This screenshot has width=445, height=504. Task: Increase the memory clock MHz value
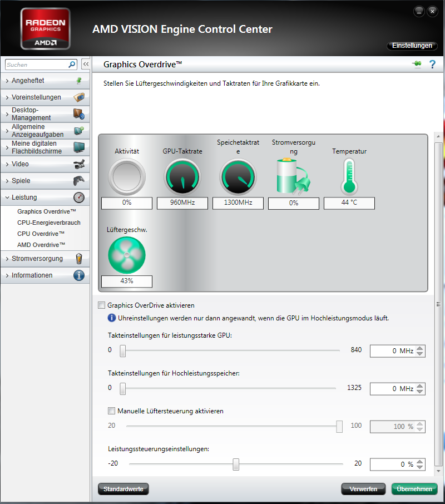point(419,387)
